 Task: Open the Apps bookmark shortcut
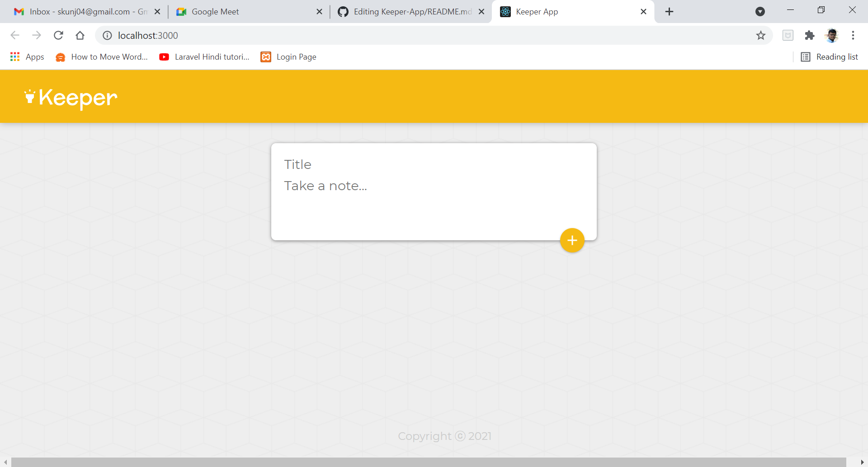tap(27, 57)
